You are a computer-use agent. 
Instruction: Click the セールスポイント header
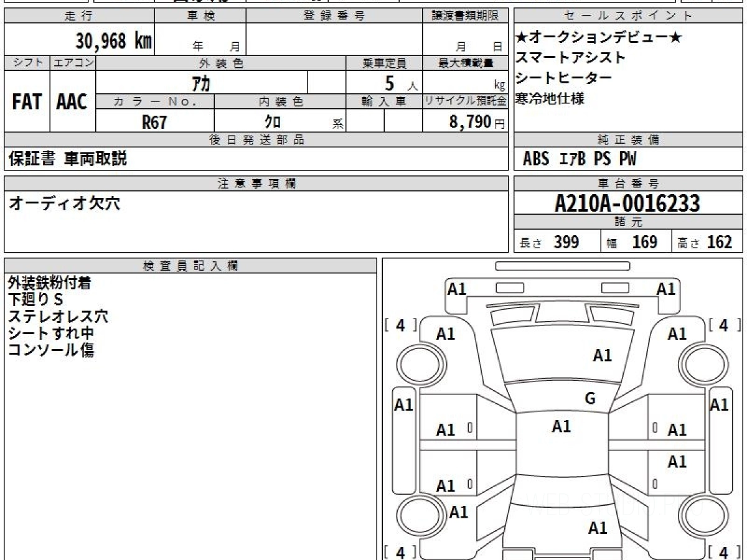point(629,16)
